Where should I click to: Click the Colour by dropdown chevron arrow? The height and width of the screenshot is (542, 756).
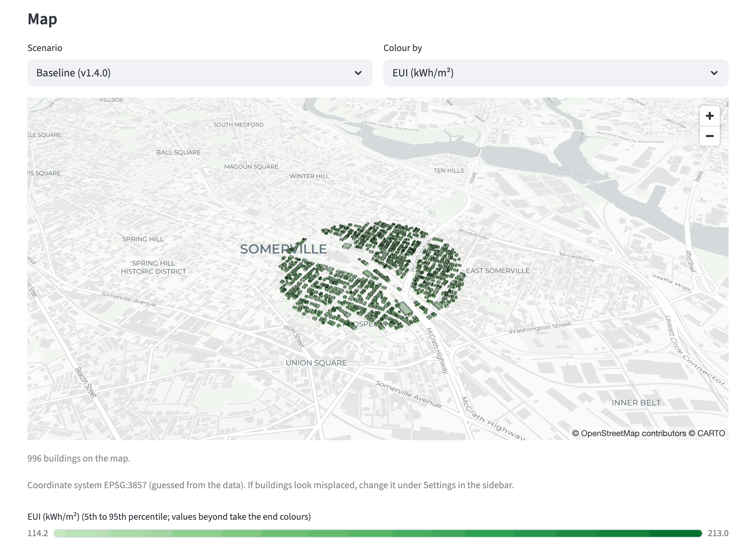[x=714, y=73]
